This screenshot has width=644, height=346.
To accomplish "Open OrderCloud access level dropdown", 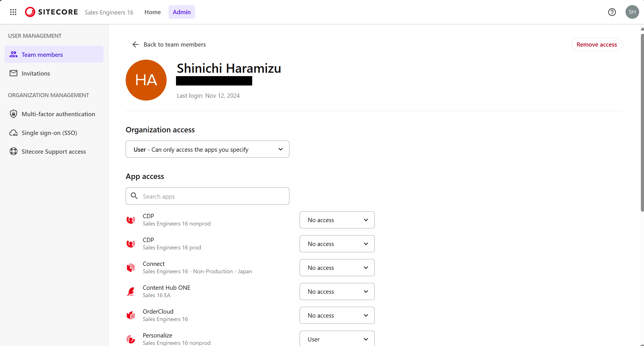I will [337, 315].
